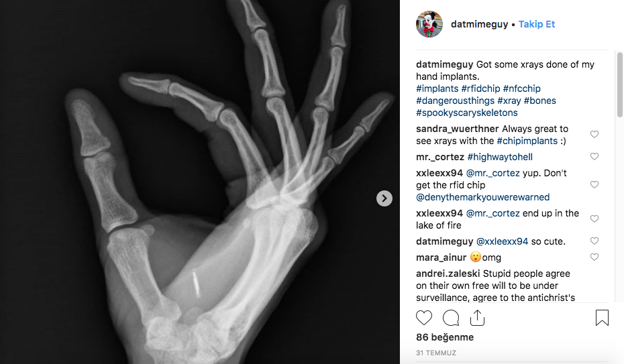Open the #chipimplants hashtag link
The width and height of the screenshot is (624, 364).
point(527,141)
